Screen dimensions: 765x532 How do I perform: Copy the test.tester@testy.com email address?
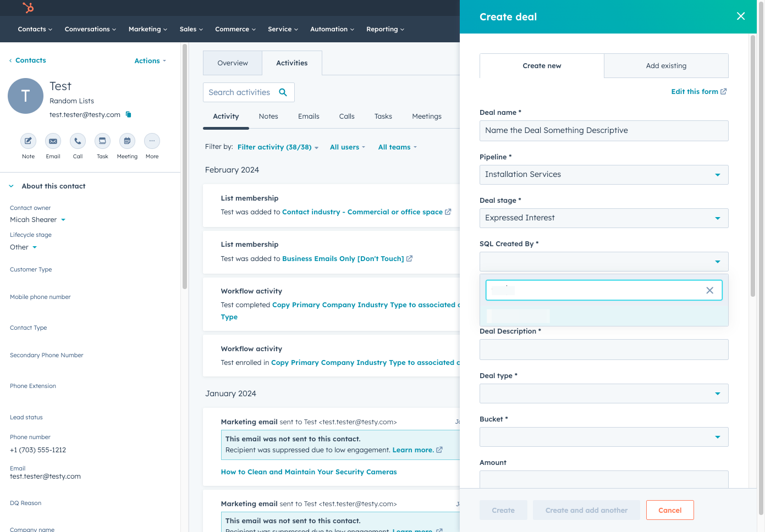coord(129,114)
